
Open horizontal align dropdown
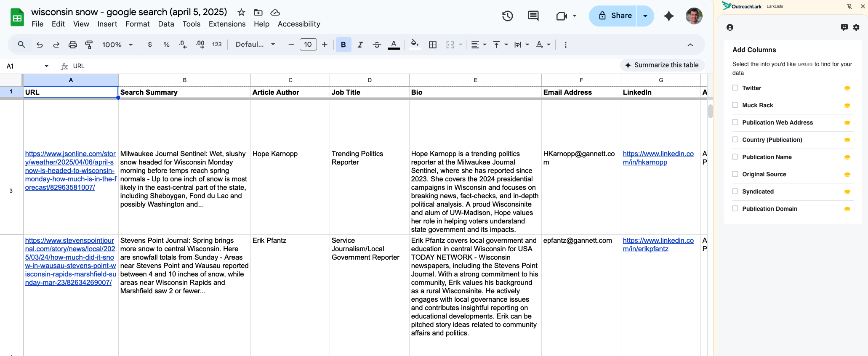pos(479,45)
